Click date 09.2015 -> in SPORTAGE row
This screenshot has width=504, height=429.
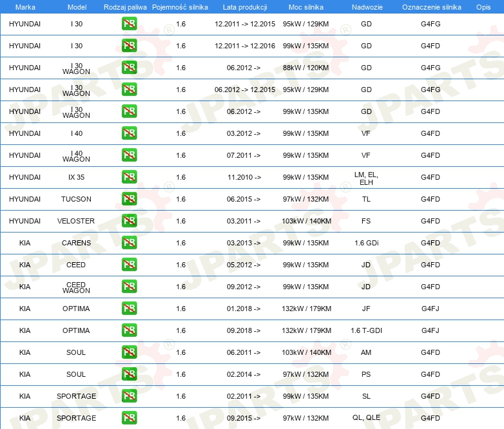click(244, 419)
